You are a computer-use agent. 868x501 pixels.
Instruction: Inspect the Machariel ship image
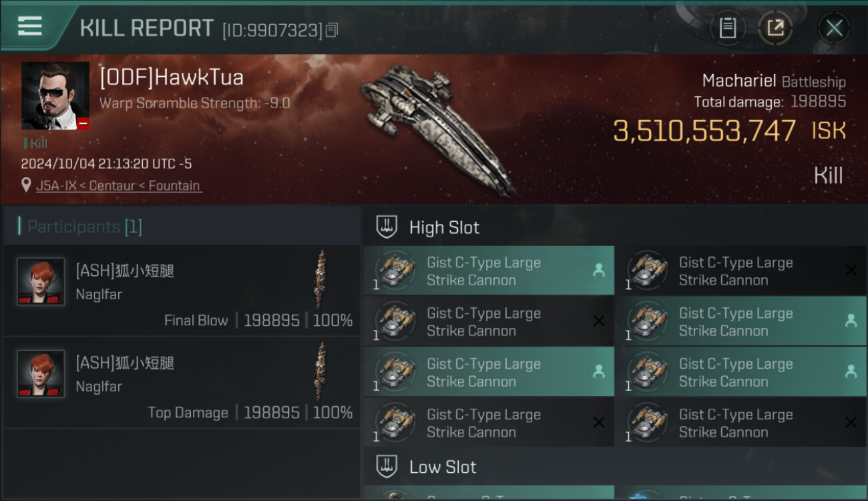click(437, 127)
